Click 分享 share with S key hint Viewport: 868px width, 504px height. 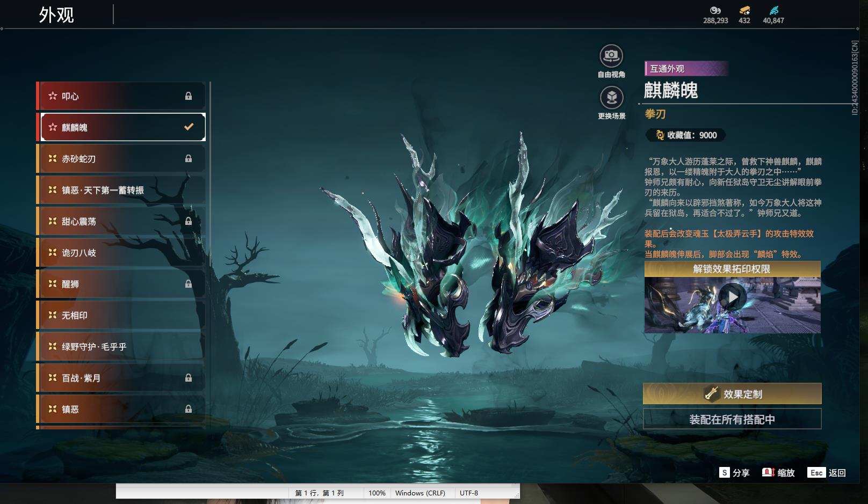[734, 472]
